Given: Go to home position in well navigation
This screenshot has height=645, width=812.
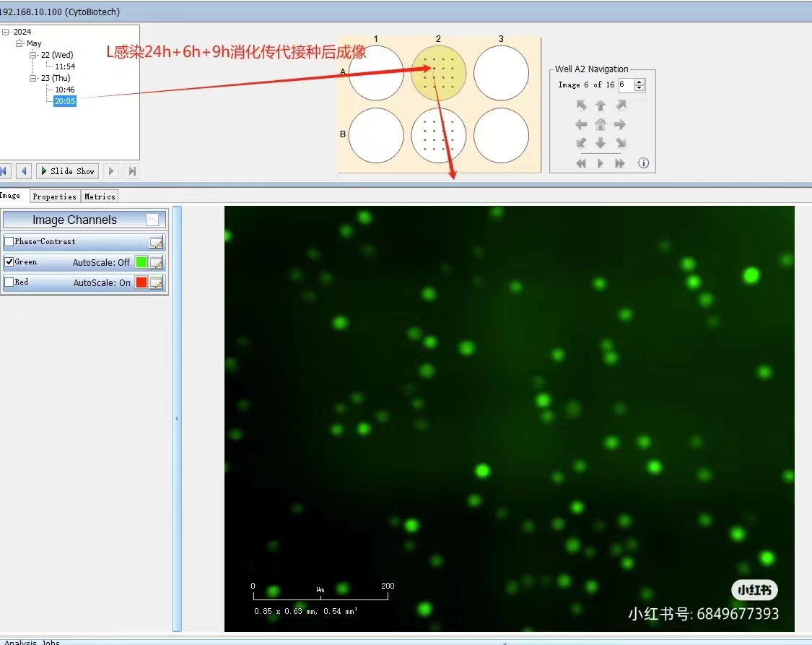Looking at the screenshot, I should [x=601, y=124].
